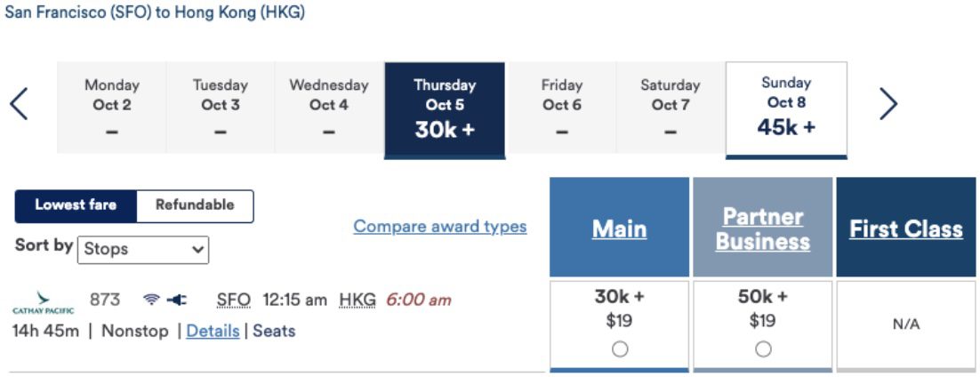Screen dimensions: 980x377
Task: Go to previous week with left arrow
Action: tap(19, 104)
